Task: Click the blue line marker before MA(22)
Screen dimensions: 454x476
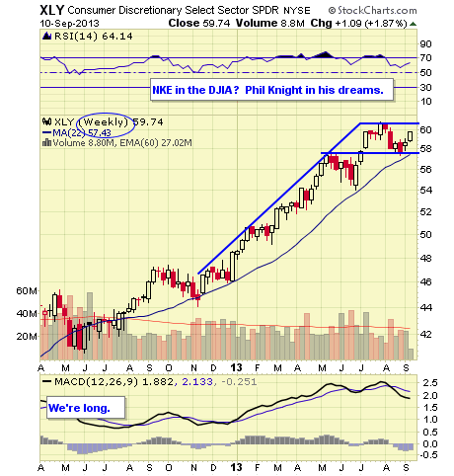Action: coord(47,132)
